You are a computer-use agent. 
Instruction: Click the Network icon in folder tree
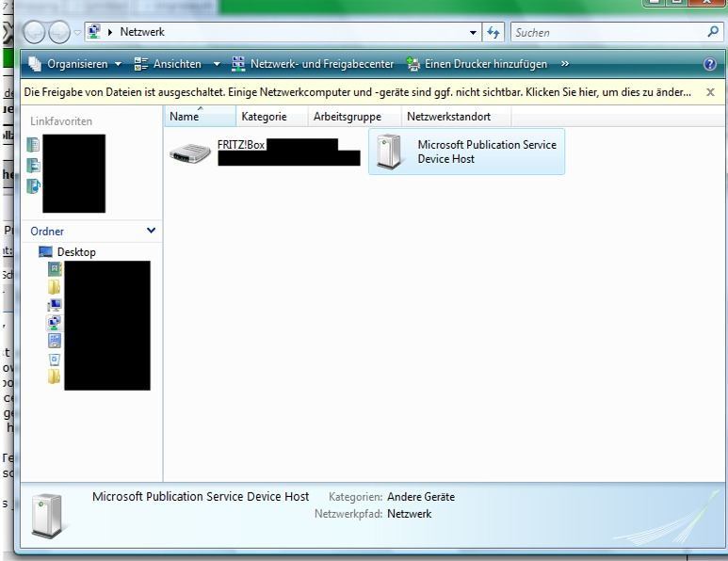(x=55, y=323)
